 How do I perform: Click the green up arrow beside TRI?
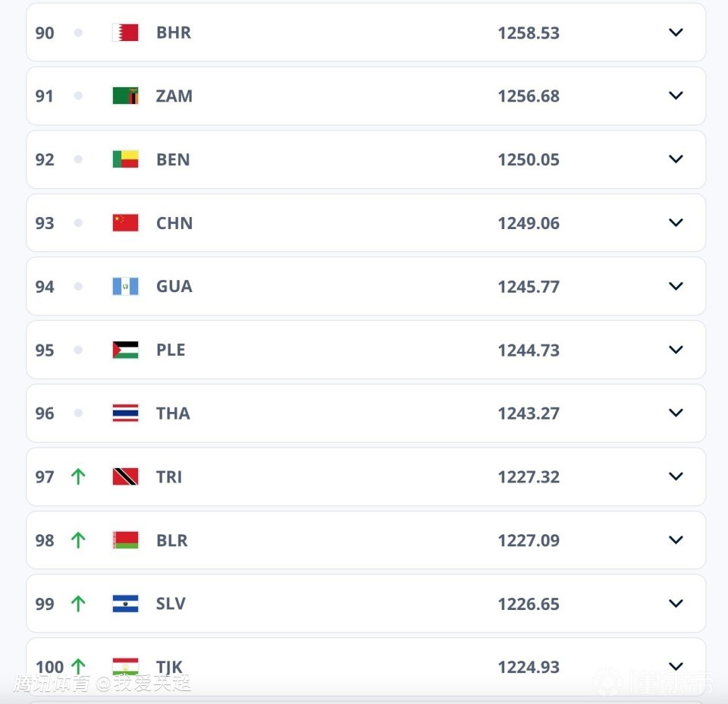(x=77, y=476)
